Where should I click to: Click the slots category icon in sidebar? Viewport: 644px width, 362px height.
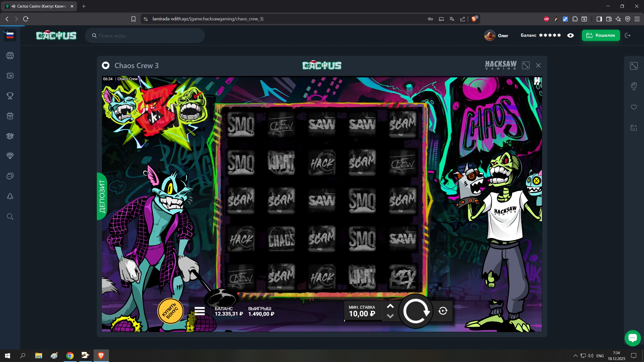click(10, 56)
